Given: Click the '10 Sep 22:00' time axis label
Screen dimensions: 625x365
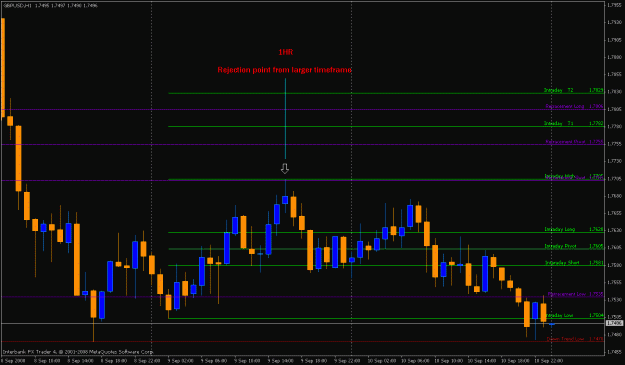Looking at the screenshot, I should (x=548, y=360).
